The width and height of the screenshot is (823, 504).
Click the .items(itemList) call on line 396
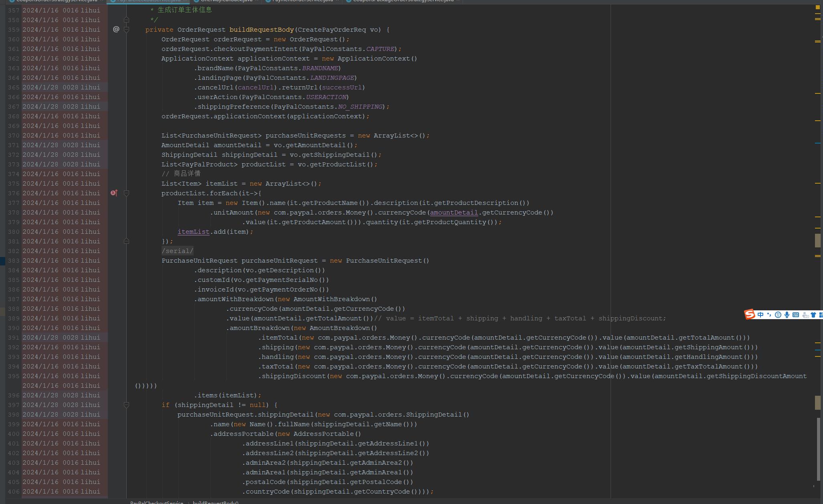[226, 395]
